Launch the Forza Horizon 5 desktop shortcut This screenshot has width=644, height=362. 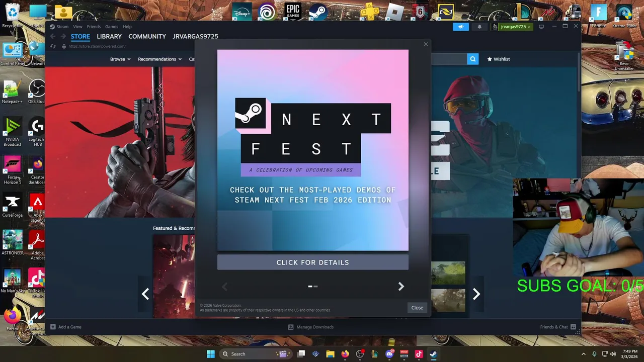pyautogui.click(x=12, y=169)
